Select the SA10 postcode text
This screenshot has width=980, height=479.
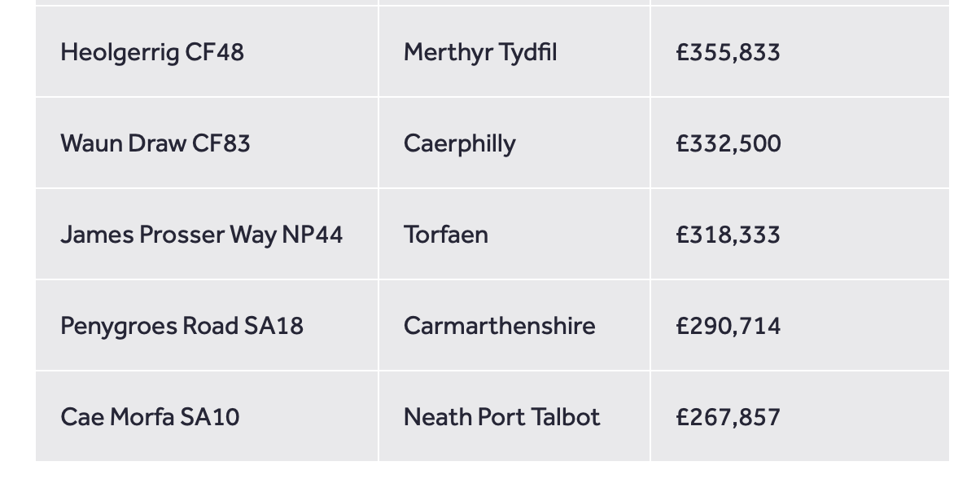(x=210, y=418)
